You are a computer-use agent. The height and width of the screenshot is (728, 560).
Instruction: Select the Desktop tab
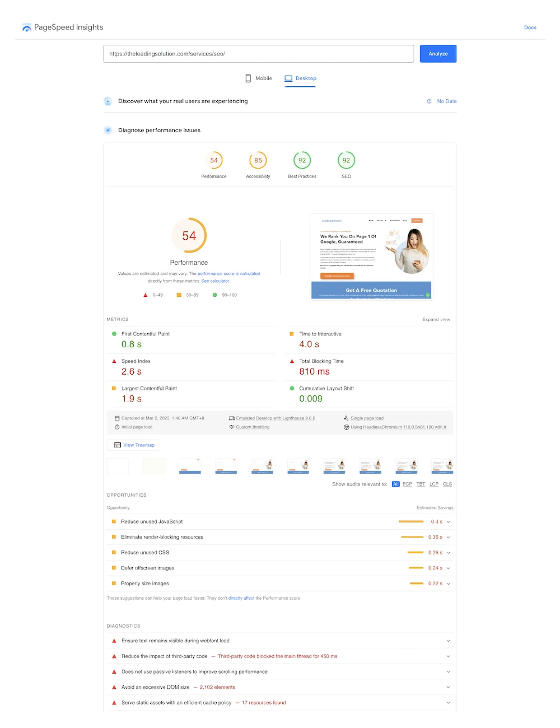(x=301, y=78)
